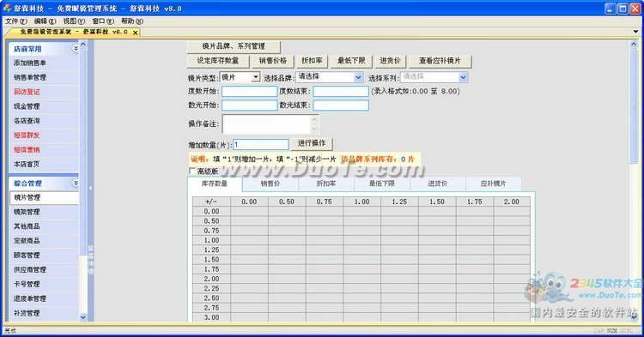644x337 pixels.
Task: Collapse the 综合管理 sidebar group
Action: coord(76,183)
